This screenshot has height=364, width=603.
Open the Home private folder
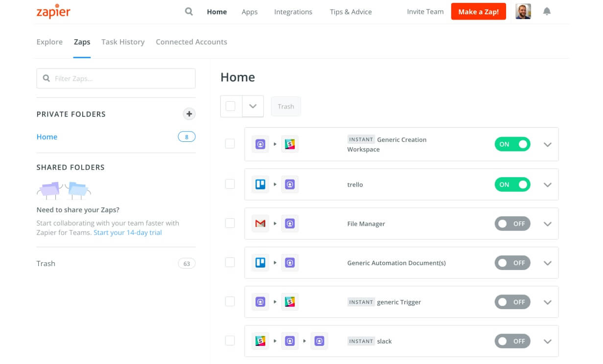pyautogui.click(x=47, y=137)
